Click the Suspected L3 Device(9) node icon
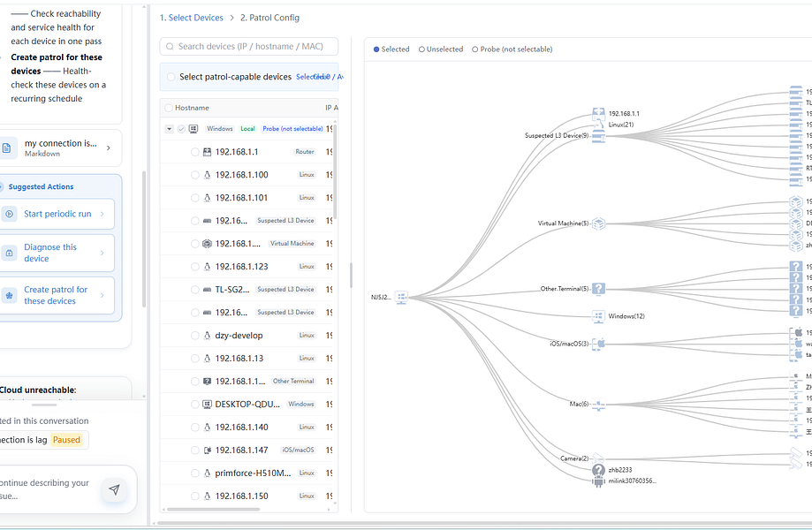The width and height of the screenshot is (812, 530). click(599, 136)
